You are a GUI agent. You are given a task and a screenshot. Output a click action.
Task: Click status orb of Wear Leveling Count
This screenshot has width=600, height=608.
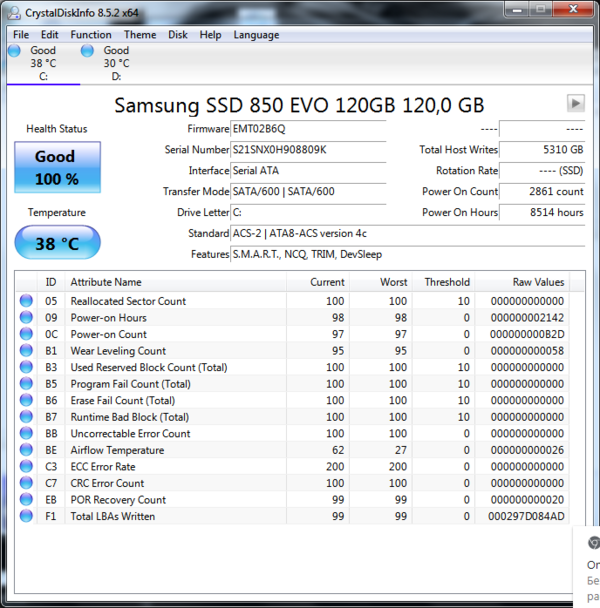point(26,351)
